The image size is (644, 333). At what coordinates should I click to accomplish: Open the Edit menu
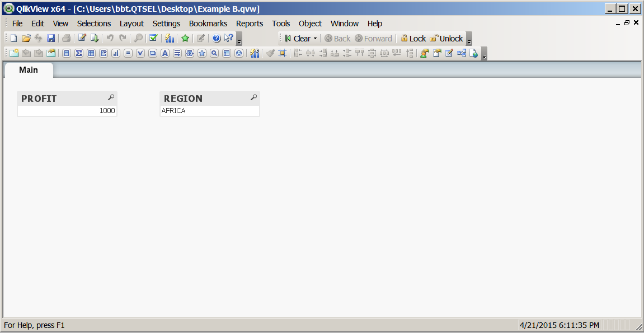(x=38, y=24)
